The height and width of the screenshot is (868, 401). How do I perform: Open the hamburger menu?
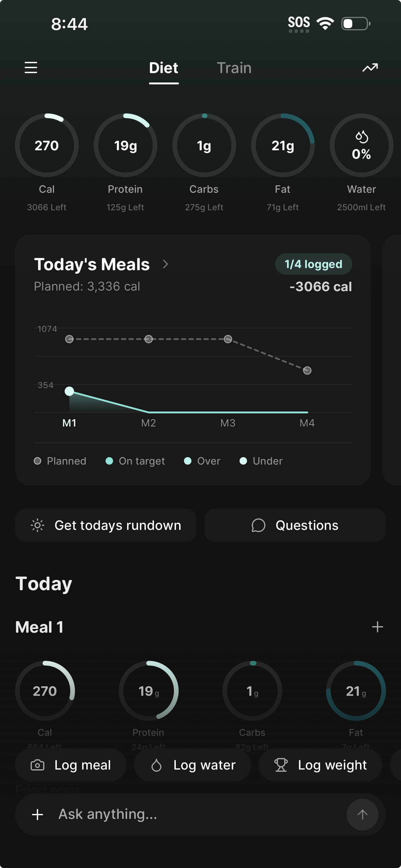[31, 68]
